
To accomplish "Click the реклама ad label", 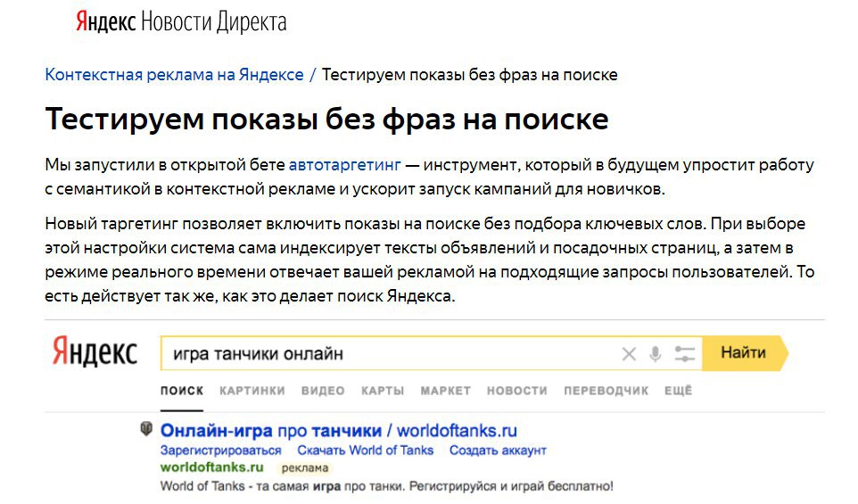I will pyautogui.click(x=305, y=468).
